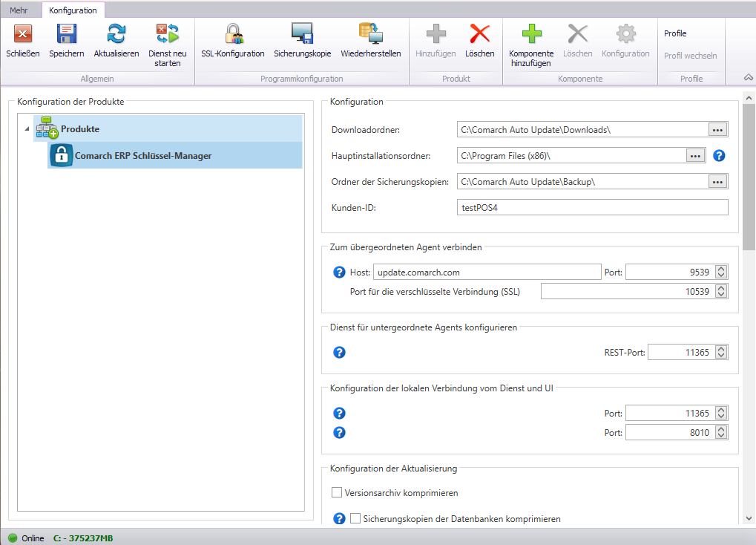Adjust the SSL port 10539 spinner

coord(721,292)
